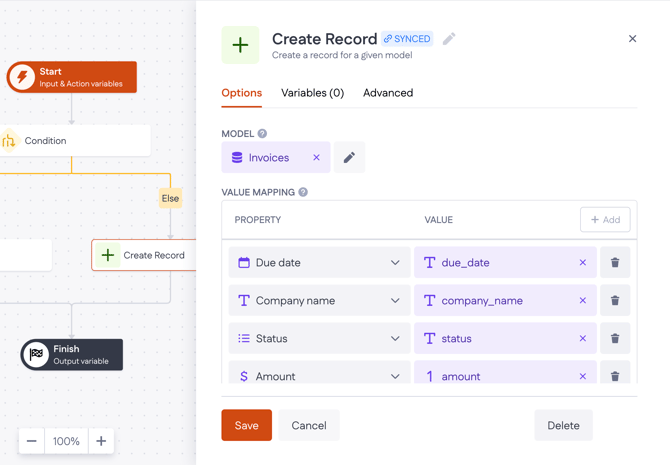Zoom out the canvas with minus button
Viewport: 670px width, 465px height.
tap(32, 441)
